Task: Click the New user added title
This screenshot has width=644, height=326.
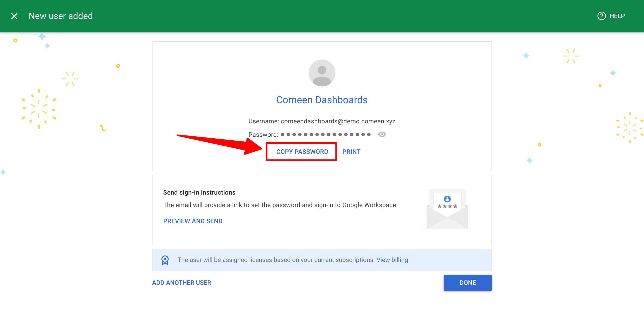Action: pyautogui.click(x=61, y=16)
